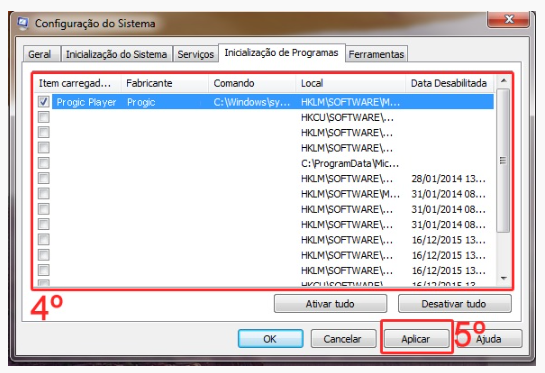Apply changes with the Aplicar button
Viewport: 545px width, 373px height.
pyautogui.click(x=416, y=339)
